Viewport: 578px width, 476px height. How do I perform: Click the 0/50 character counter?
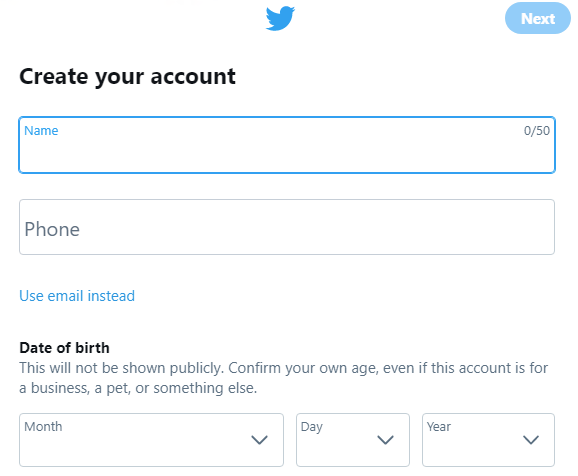pyautogui.click(x=537, y=131)
